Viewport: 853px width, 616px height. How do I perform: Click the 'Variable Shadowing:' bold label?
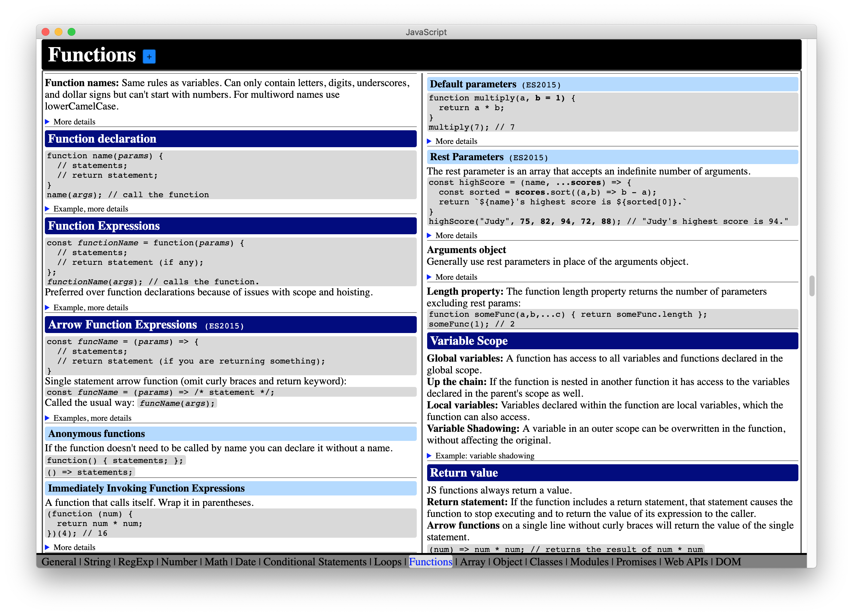click(x=473, y=429)
